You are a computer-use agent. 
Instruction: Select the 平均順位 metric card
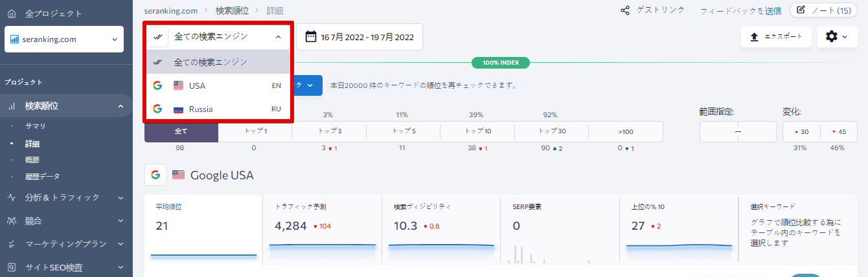tap(203, 230)
